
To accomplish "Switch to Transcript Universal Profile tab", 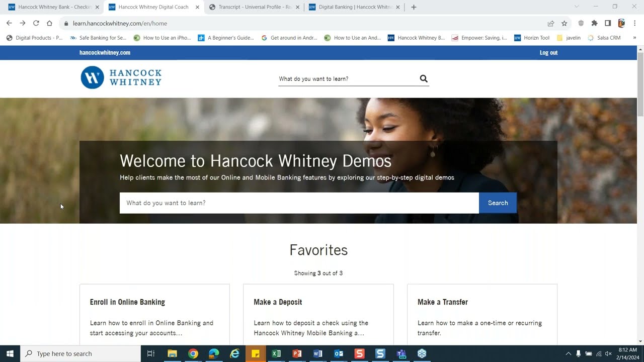I will click(x=254, y=7).
